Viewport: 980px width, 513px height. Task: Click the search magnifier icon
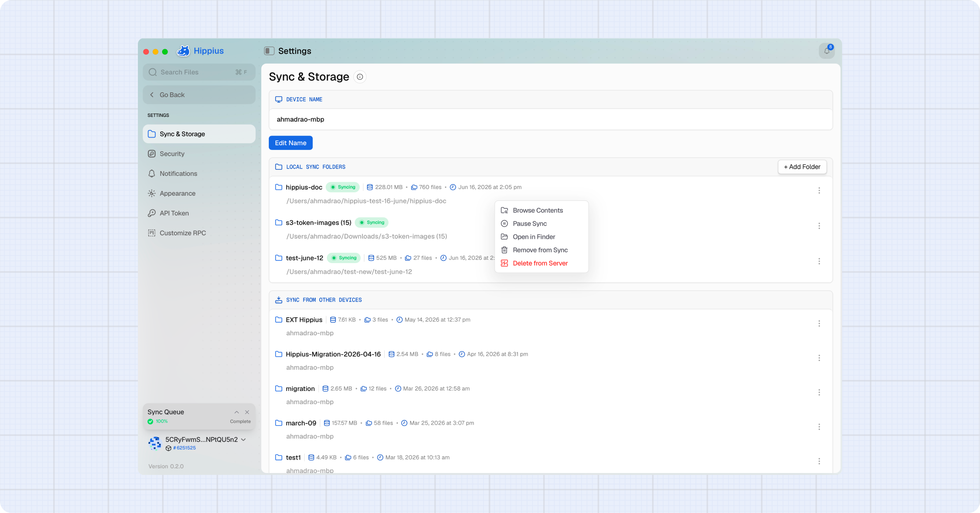pyautogui.click(x=153, y=72)
